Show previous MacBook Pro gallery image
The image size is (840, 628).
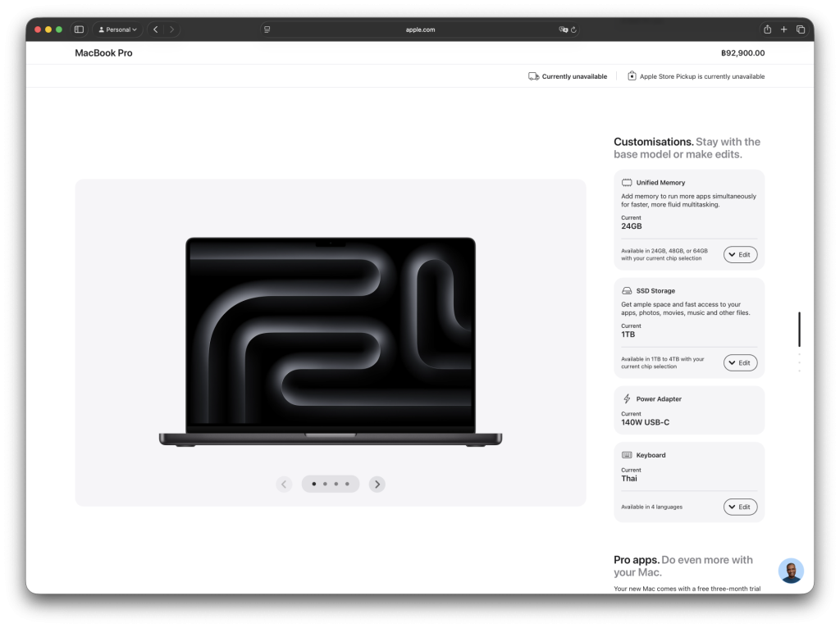point(284,485)
